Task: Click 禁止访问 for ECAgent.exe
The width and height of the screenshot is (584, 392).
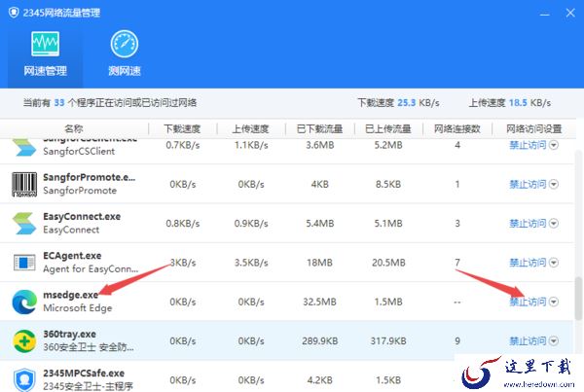Action: 528,263
